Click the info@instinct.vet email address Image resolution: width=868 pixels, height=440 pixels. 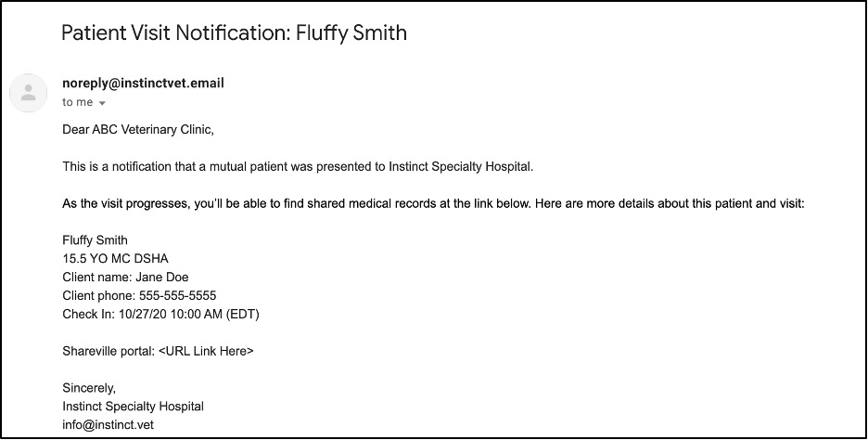(108, 425)
